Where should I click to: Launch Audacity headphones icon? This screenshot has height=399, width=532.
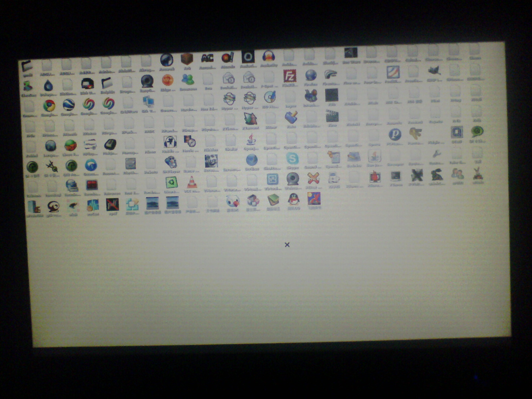[x=268, y=56]
